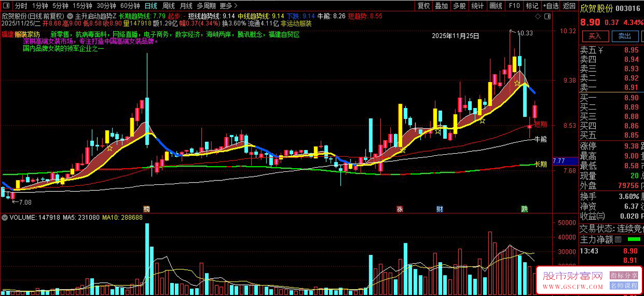Click the 新零售 concept tag
This screenshot has width=644, height=296.
click(x=60, y=34)
